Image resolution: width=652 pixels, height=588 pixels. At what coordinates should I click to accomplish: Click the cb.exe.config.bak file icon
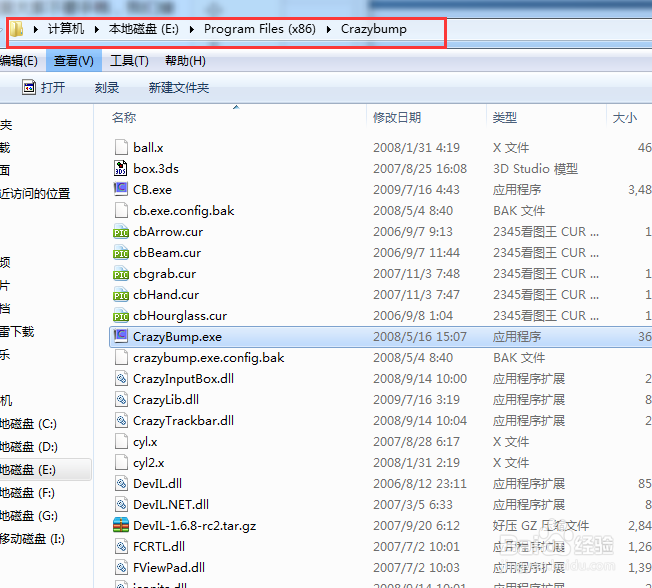click(121, 210)
